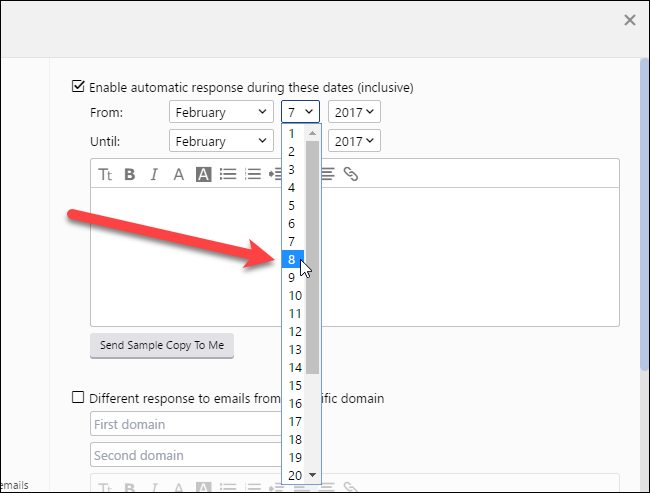This screenshot has height=493, width=650.
Task: Open the Until month dropdown showing February
Action: pyautogui.click(x=221, y=141)
